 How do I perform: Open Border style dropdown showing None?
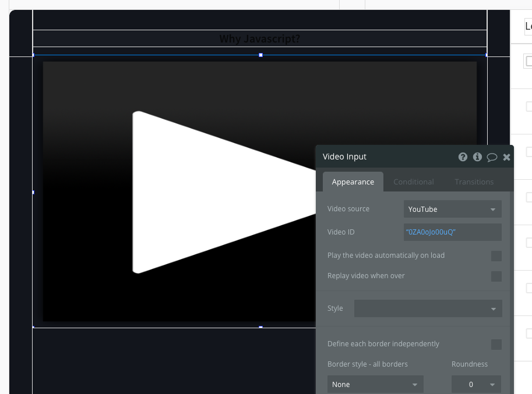375,385
